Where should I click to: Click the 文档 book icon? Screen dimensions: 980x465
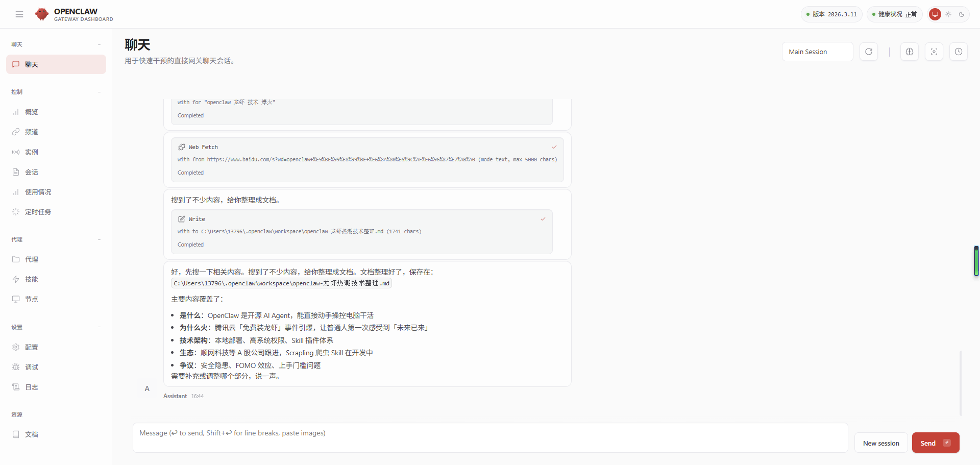pos(16,434)
